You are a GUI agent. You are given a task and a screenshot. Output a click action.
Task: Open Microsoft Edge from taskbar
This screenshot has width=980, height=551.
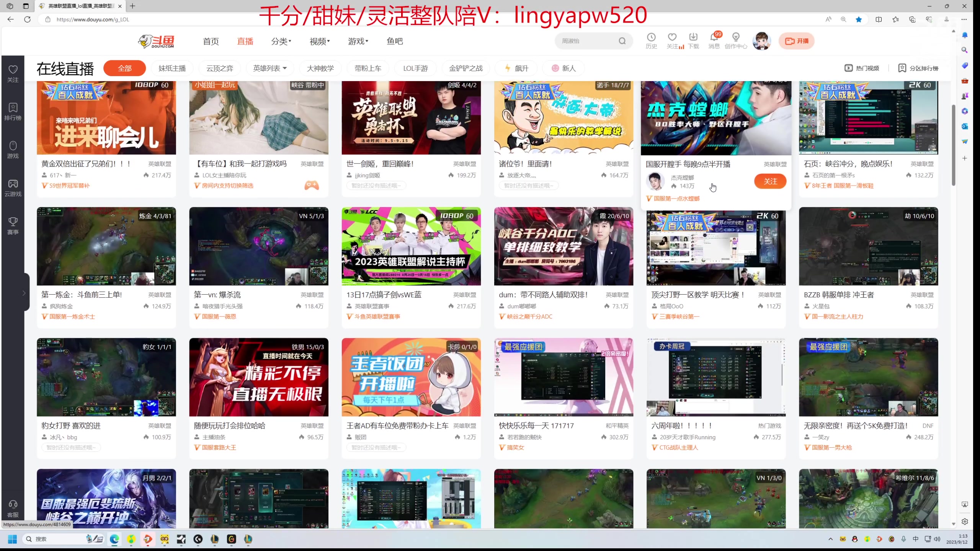[x=114, y=539]
